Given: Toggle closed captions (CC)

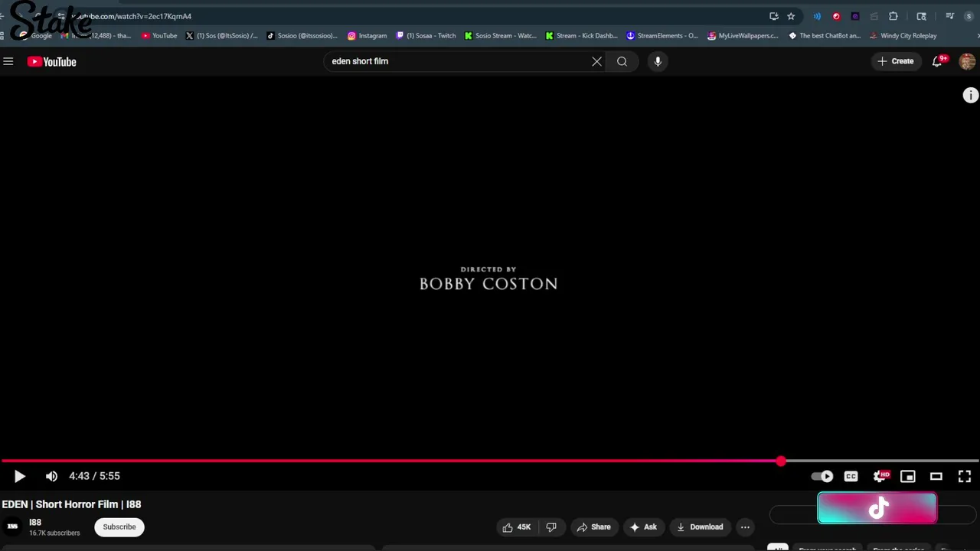Looking at the screenshot, I should 851,476.
